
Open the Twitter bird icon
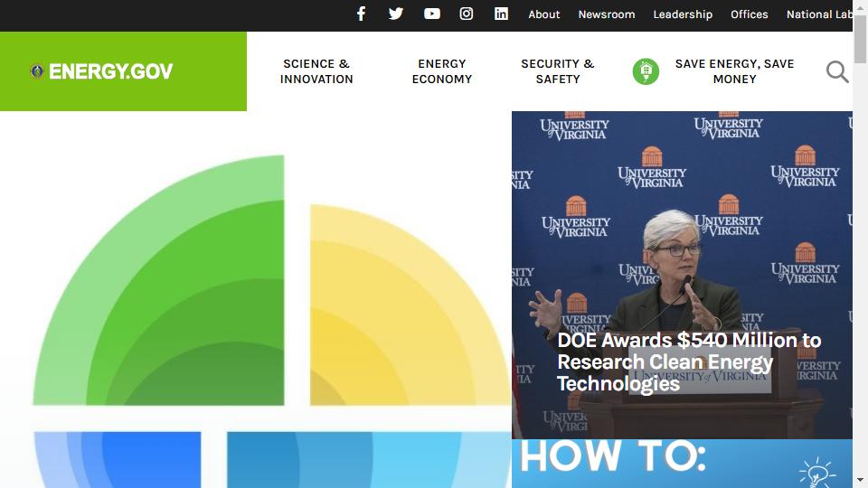click(x=396, y=14)
